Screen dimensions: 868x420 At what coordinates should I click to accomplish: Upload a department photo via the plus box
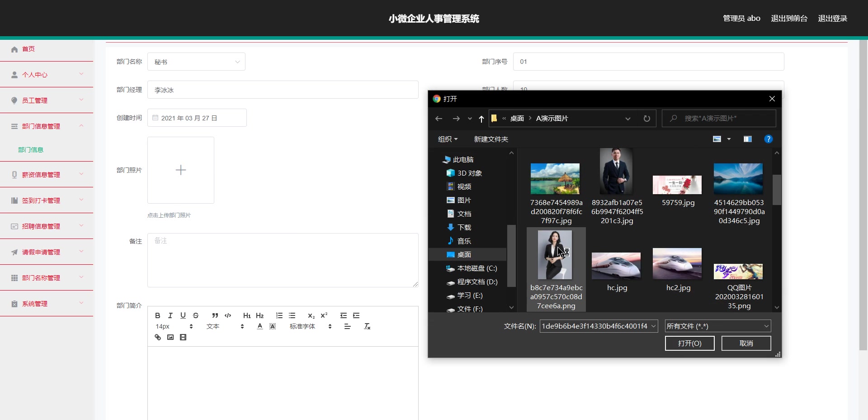[x=180, y=170]
